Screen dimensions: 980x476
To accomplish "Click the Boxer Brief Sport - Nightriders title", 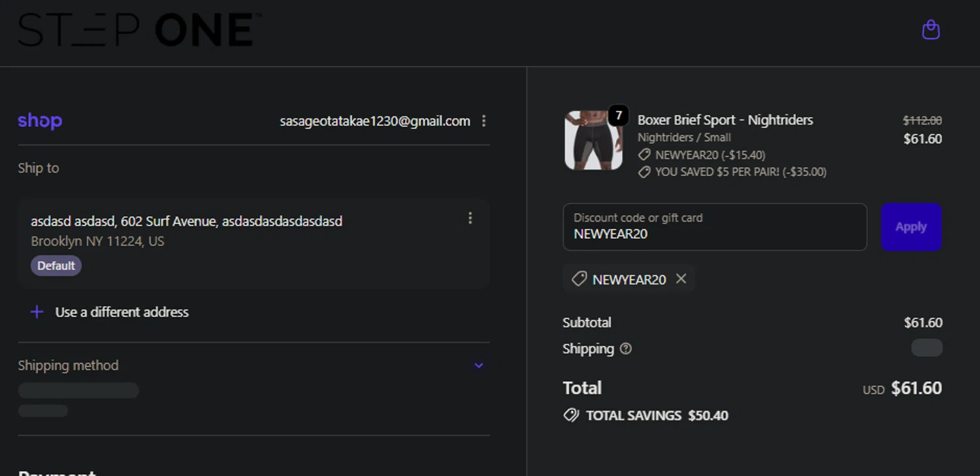I will coord(725,120).
